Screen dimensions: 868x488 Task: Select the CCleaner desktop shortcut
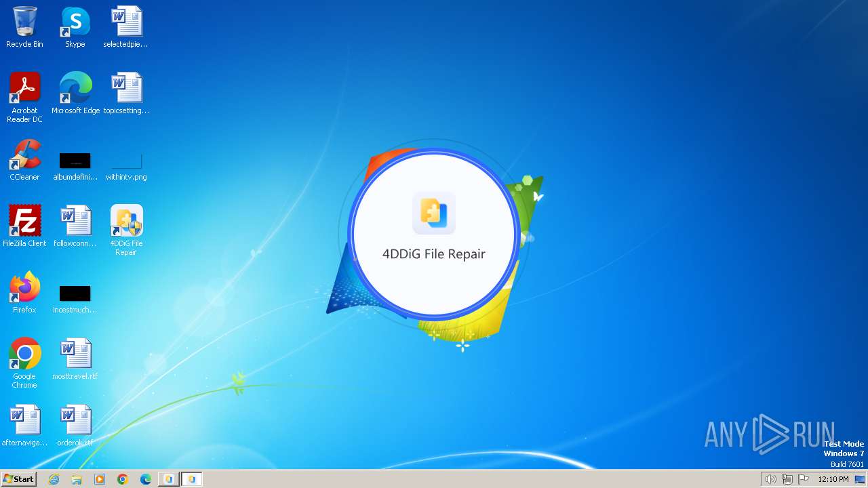click(x=24, y=160)
